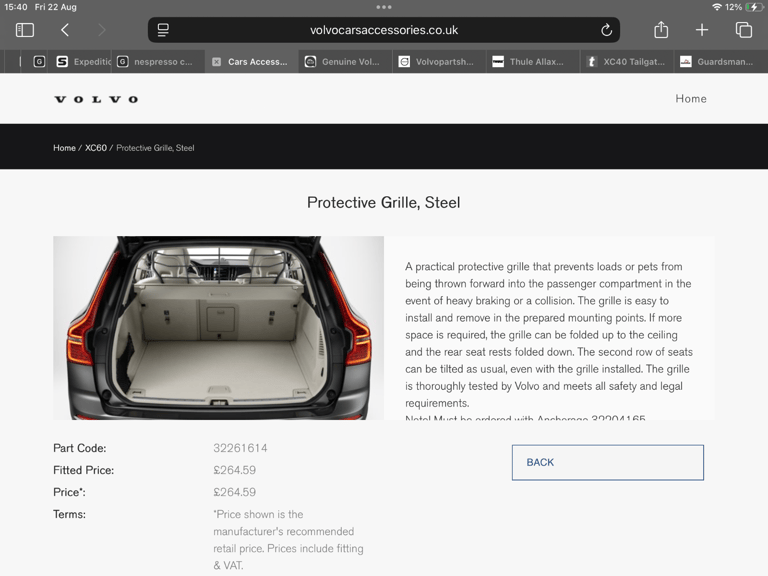Viewport: 768px width, 576px height.
Task: Add a new tab with the plus icon
Action: point(702,30)
